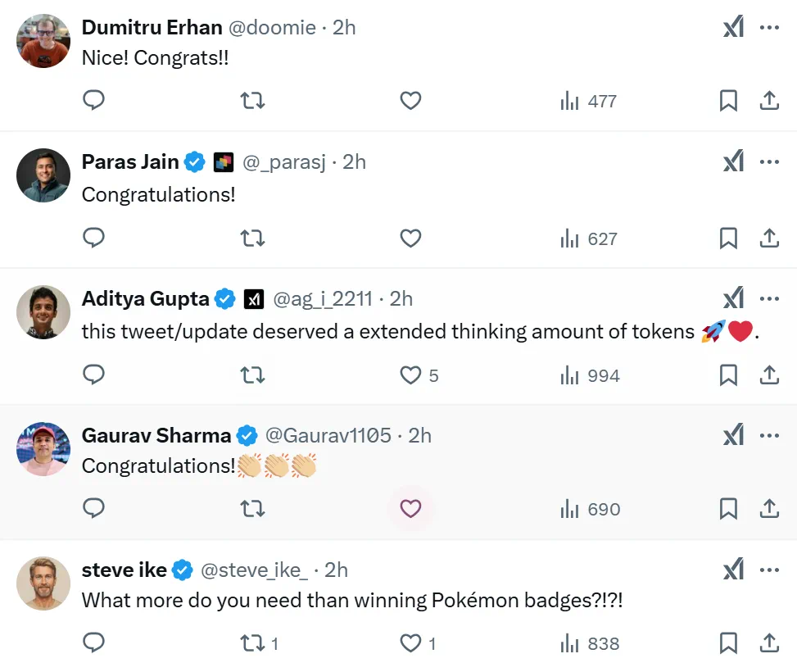Expand more options on steve ike's tweet

[x=769, y=570]
